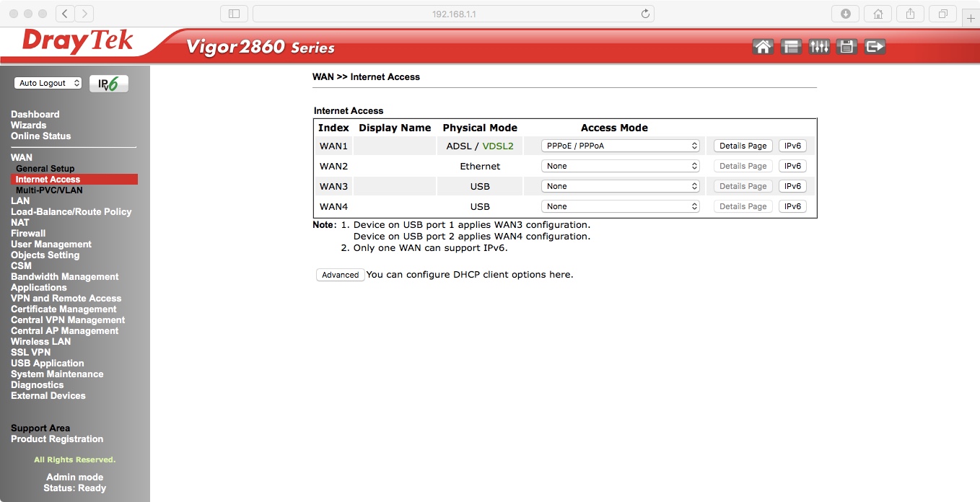The image size is (980, 502).
Task: Open IPv6 settings for WAN1
Action: pos(792,145)
